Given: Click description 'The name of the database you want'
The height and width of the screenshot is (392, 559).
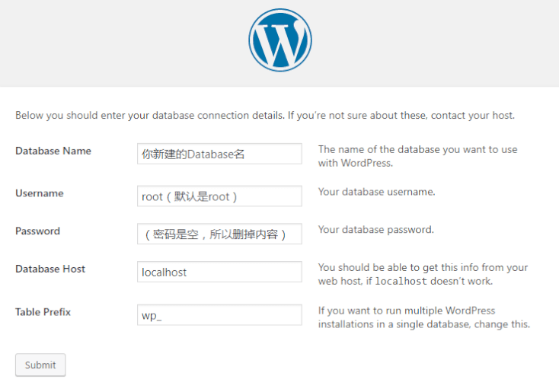Looking at the screenshot, I should tap(417, 156).
